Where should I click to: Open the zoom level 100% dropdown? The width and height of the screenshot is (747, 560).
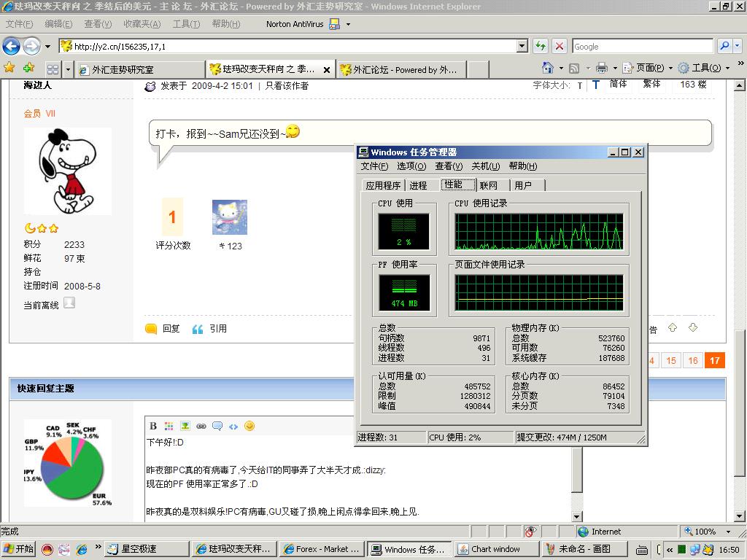[729, 532]
